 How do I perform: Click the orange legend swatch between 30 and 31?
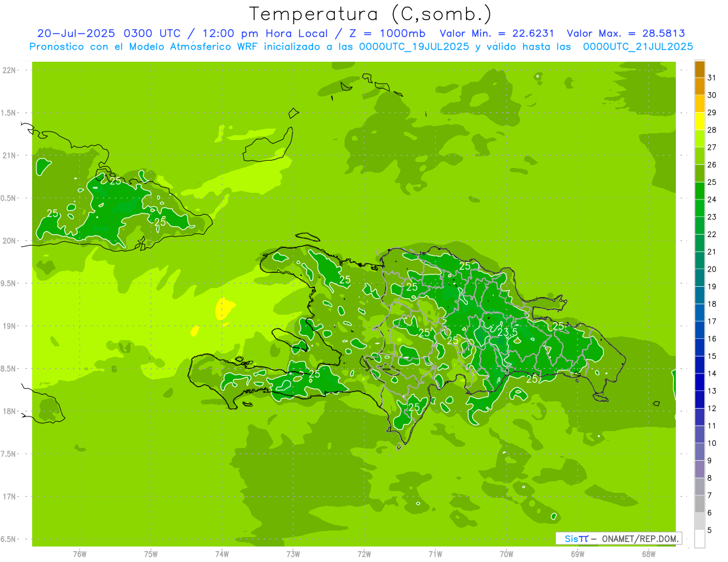point(700,87)
